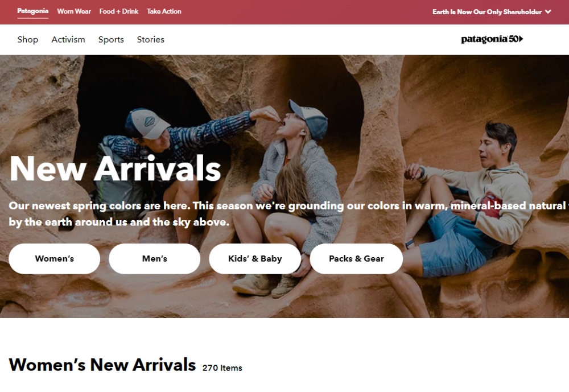Select the Packs & Gear button
Screen dimensions: 569x392
pyautogui.click(x=356, y=258)
